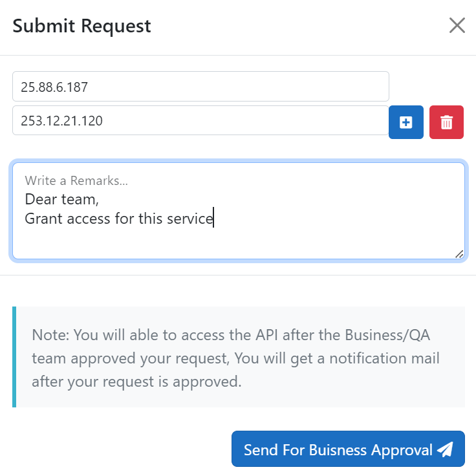Click the word 'service' in the remarks text

pos(190,219)
